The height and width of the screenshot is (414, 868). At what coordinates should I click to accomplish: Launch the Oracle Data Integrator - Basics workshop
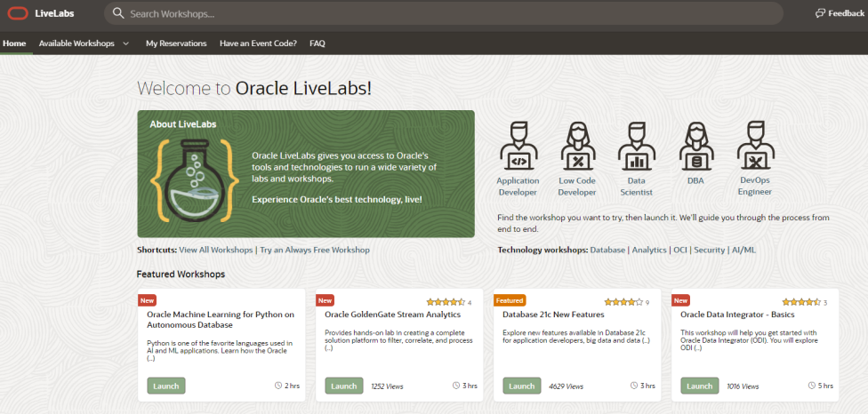coord(700,386)
